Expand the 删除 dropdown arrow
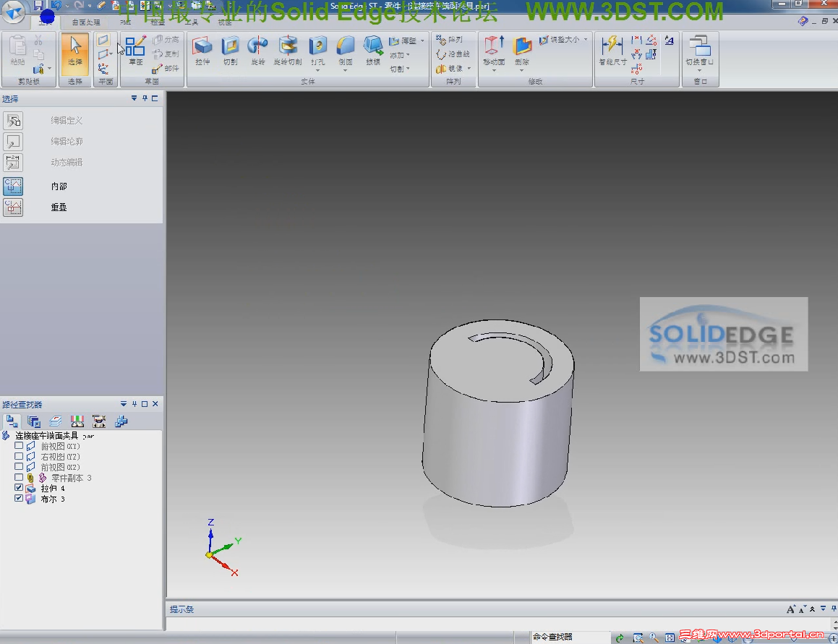This screenshot has width=838, height=644. point(521,71)
